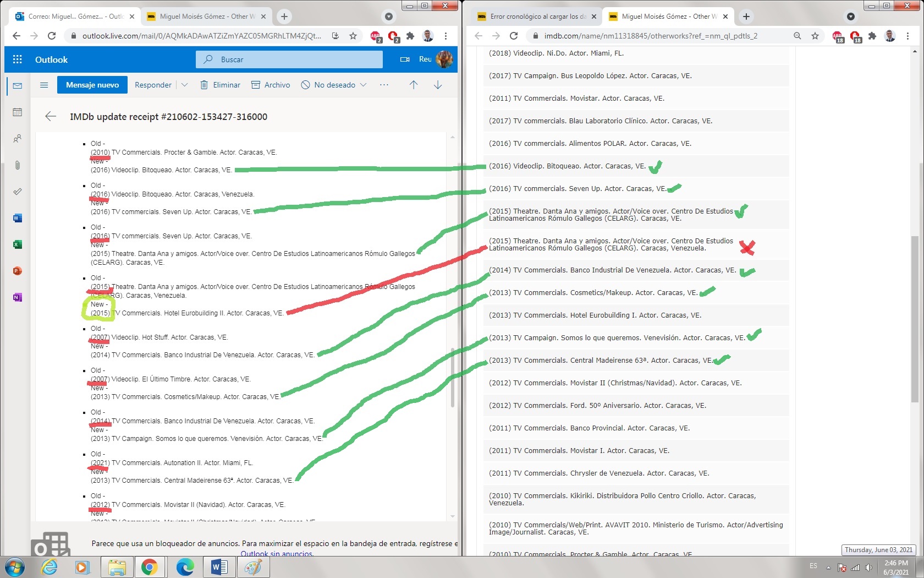Viewport: 924px width, 578px height.
Task: Jump to the next message with down arrow
Action: click(x=438, y=85)
